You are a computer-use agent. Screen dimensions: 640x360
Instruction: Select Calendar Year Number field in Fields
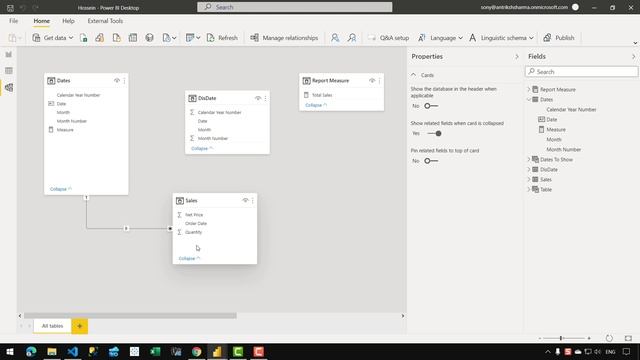[571, 109]
